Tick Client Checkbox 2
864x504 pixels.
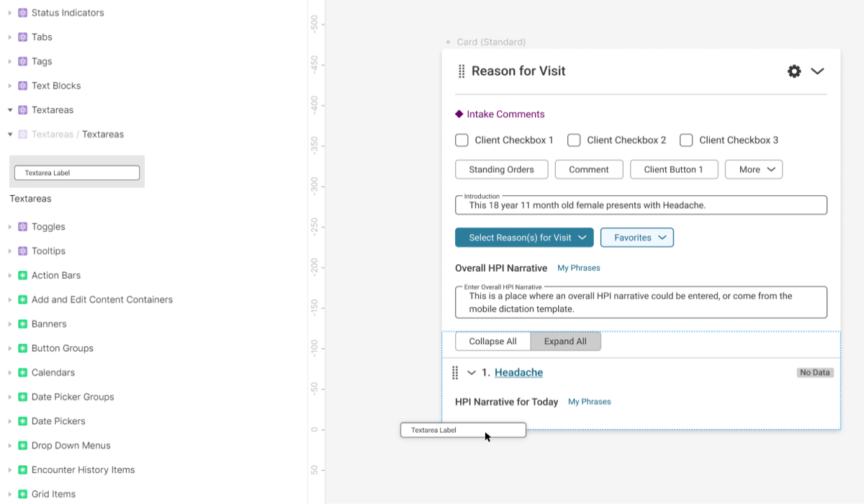[x=574, y=140]
